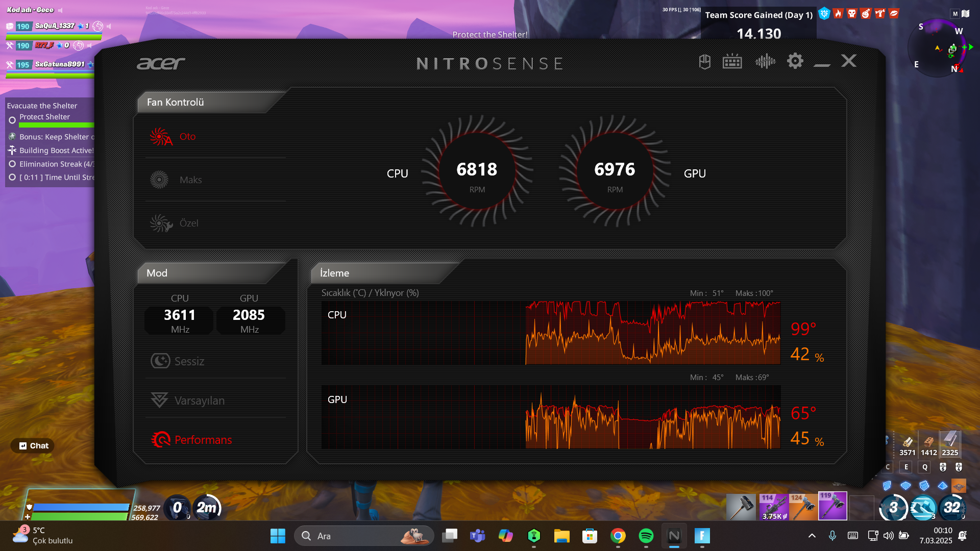This screenshot has width=980, height=551.
Task: Open the Chat button in game
Action: [33, 446]
